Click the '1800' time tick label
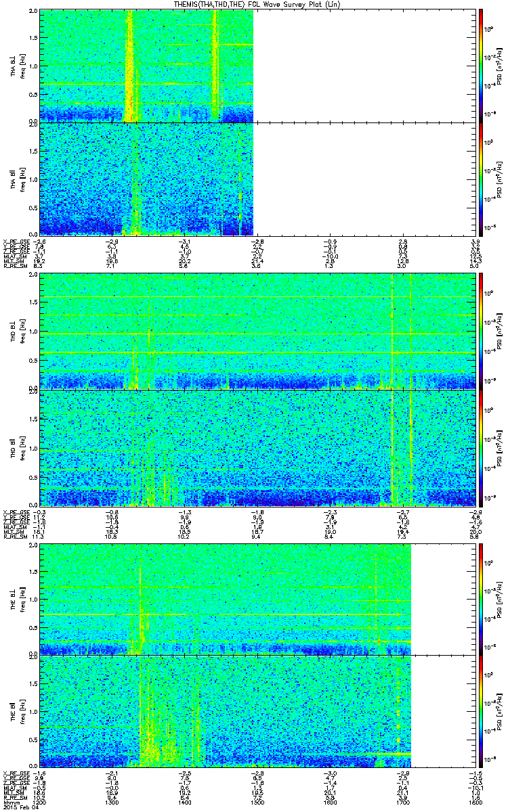 pos(475,803)
